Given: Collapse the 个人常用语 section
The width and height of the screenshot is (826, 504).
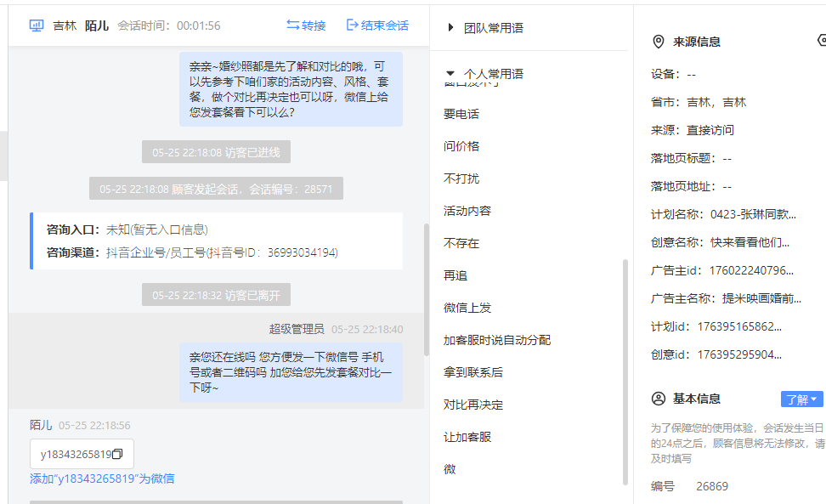Looking at the screenshot, I should (450, 73).
